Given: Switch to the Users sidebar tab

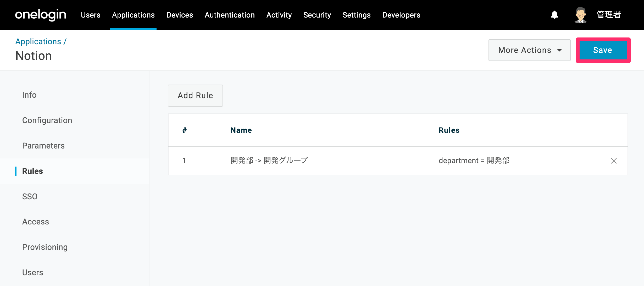Looking at the screenshot, I should pos(33,273).
